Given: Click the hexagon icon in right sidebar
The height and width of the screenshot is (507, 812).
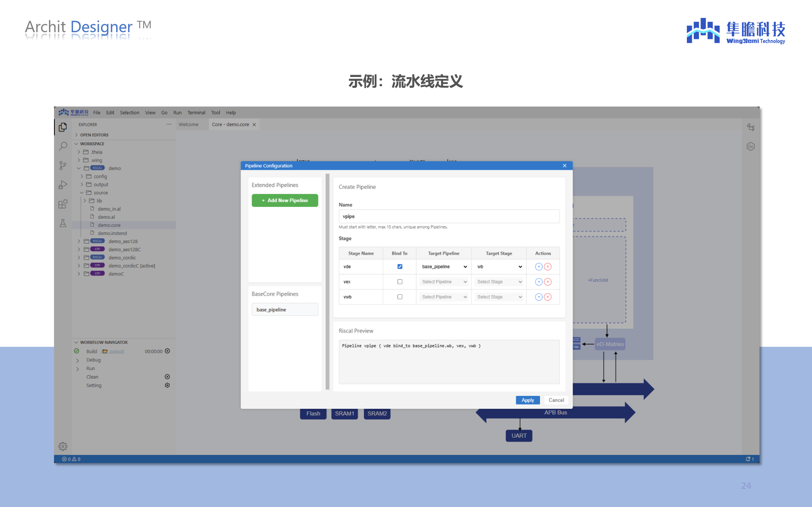Looking at the screenshot, I should (751, 147).
